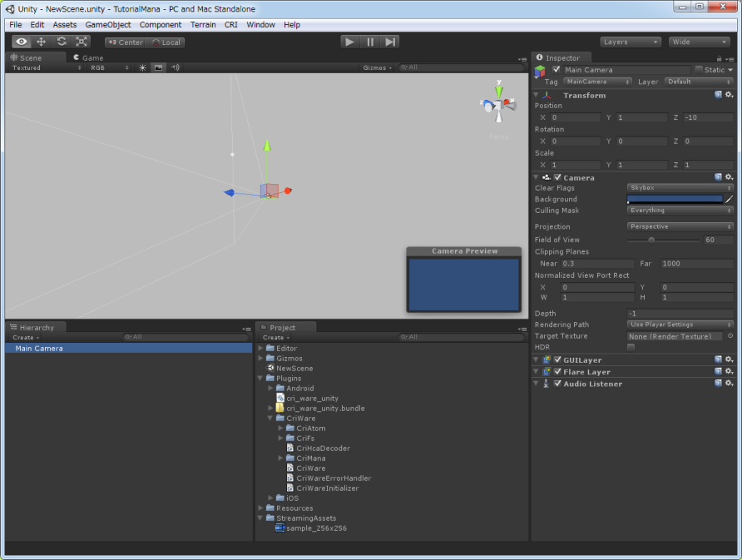The image size is (742, 560).
Task: Toggle scene skybox and effects overlay icon
Action: [x=159, y=67]
